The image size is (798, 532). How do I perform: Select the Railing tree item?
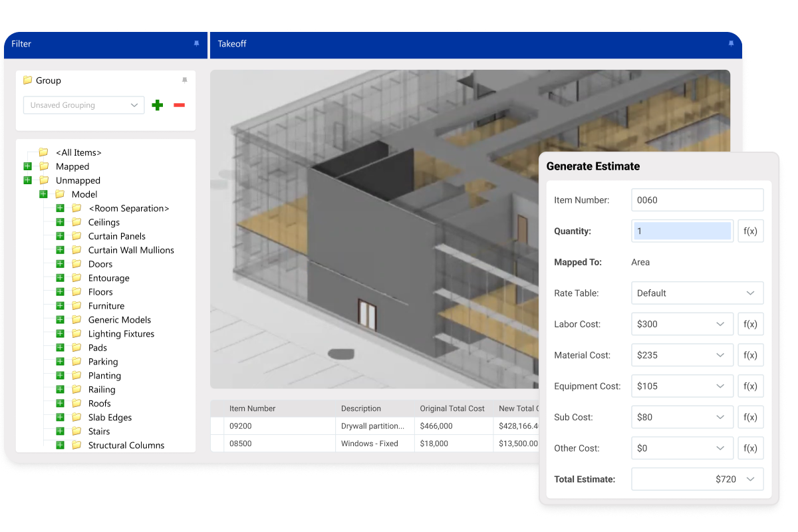pos(102,390)
